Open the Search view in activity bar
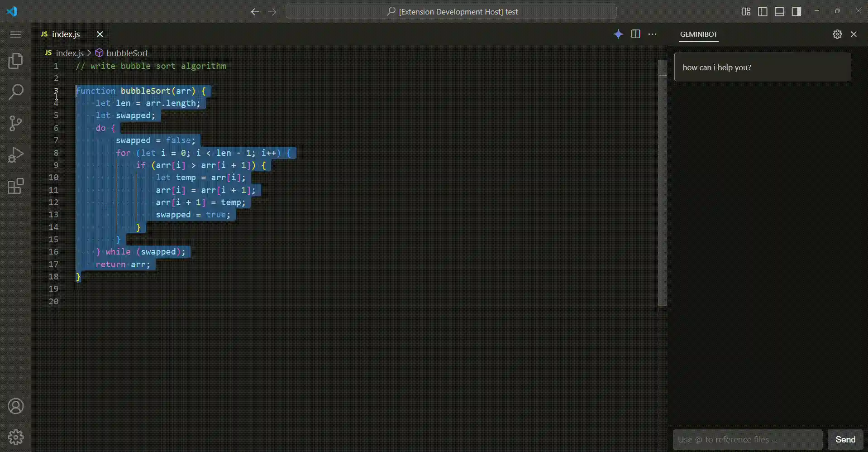Screen dimensions: 868x452 (x=16, y=92)
